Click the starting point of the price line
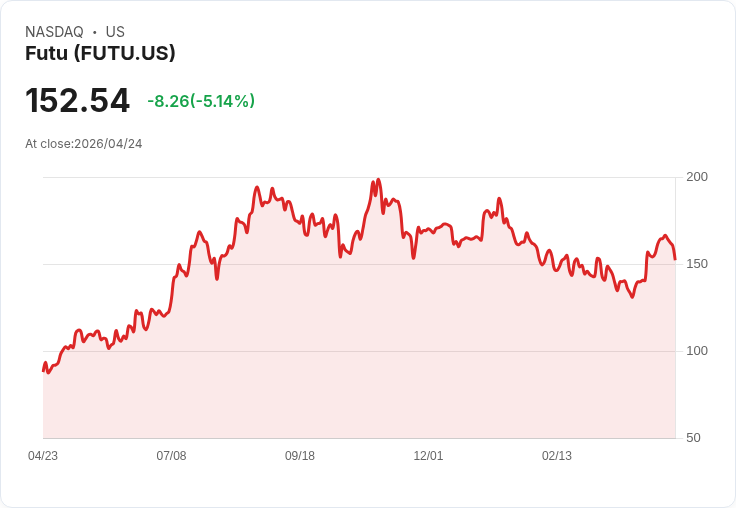 [x=43, y=371]
